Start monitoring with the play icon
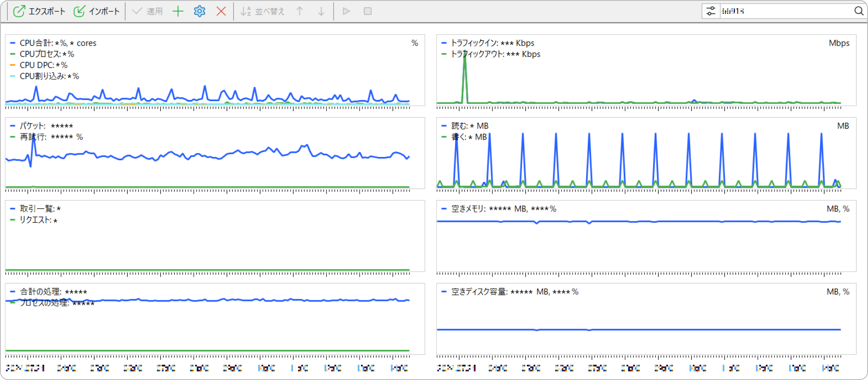Viewport: 868px width, 380px height. point(346,11)
